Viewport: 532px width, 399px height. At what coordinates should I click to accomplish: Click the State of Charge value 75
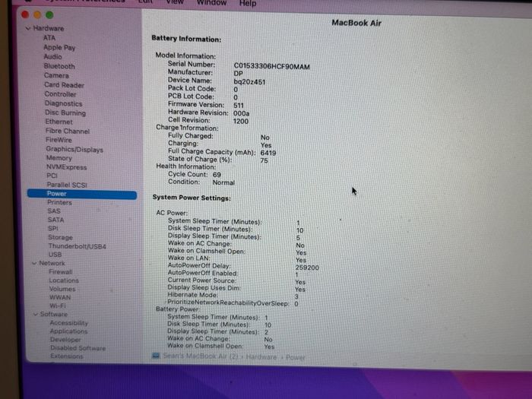(x=264, y=161)
